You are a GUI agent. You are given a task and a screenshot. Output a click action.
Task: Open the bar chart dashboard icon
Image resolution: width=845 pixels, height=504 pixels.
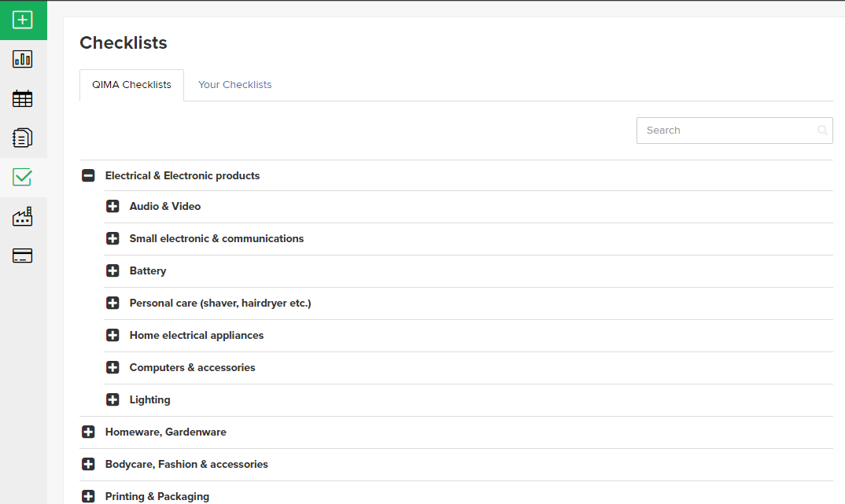[23, 59]
